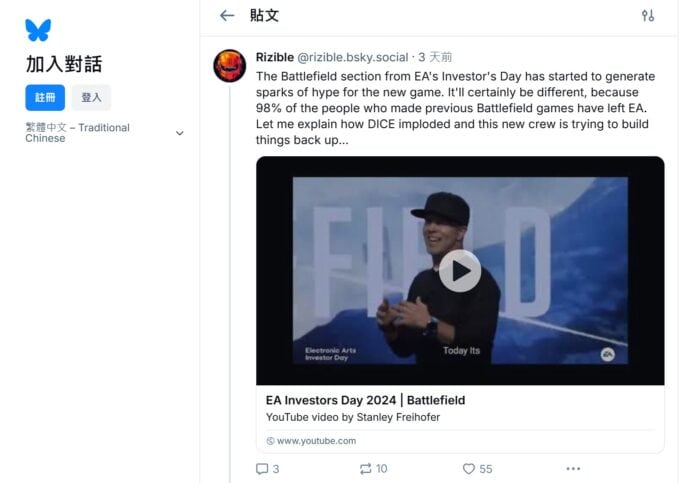Open the post's three-dot more menu
694x483 pixels.
573,468
